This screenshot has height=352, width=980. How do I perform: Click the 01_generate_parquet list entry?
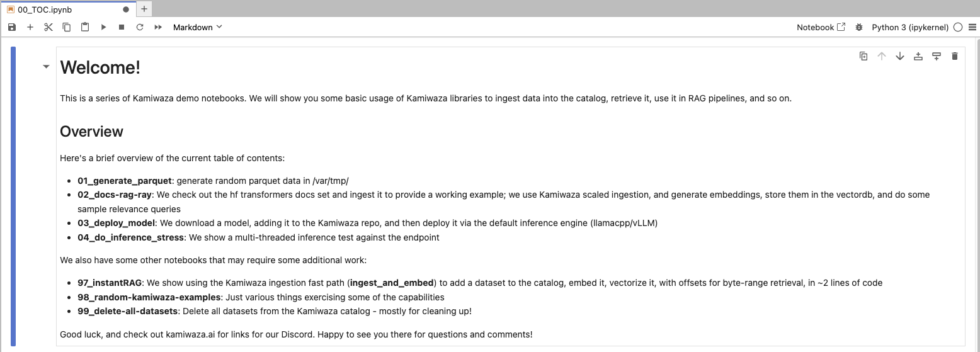[x=214, y=181]
